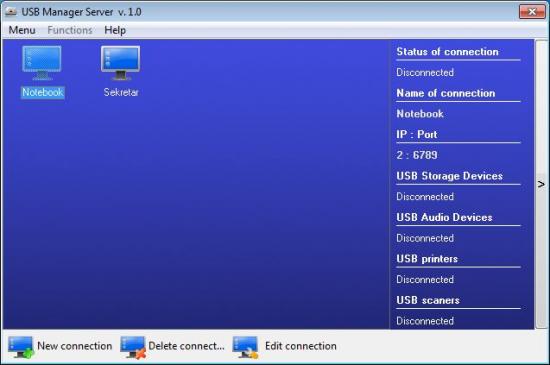Click the Edit connection monitor icon

tap(245, 347)
